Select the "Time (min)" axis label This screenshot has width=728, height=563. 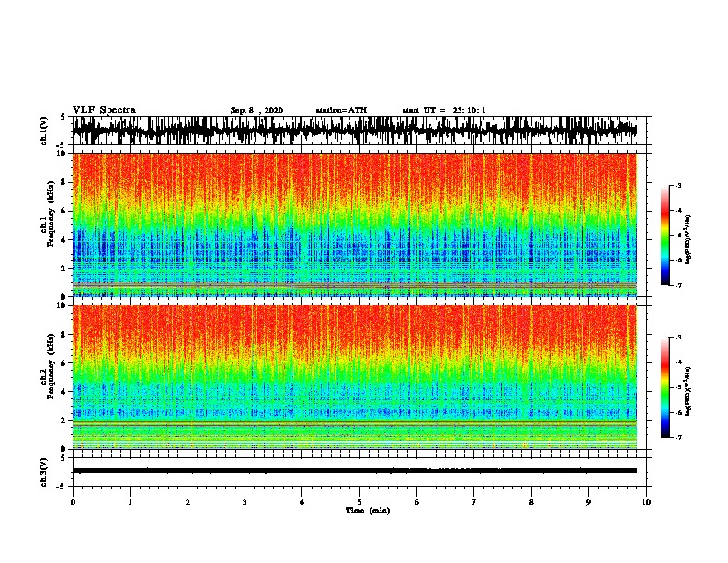click(368, 511)
